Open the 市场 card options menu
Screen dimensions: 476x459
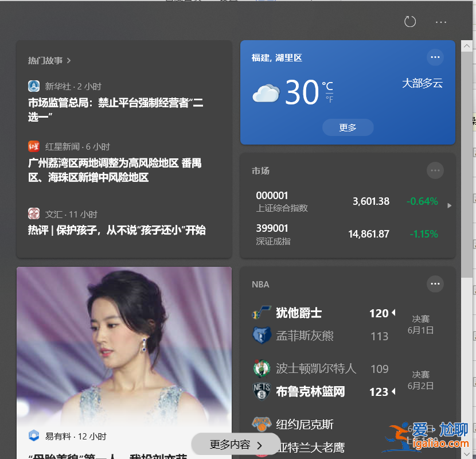pyautogui.click(x=435, y=170)
